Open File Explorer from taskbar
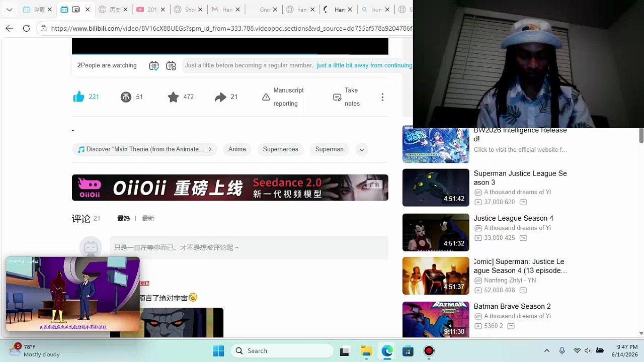The image size is (644, 362). 366,351
